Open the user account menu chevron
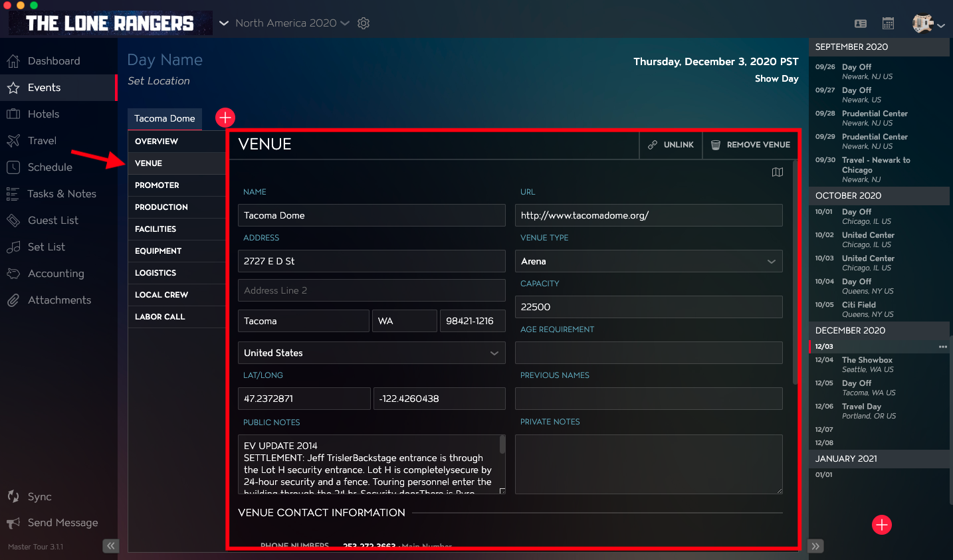The image size is (953, 560). (x=941, y=26)
